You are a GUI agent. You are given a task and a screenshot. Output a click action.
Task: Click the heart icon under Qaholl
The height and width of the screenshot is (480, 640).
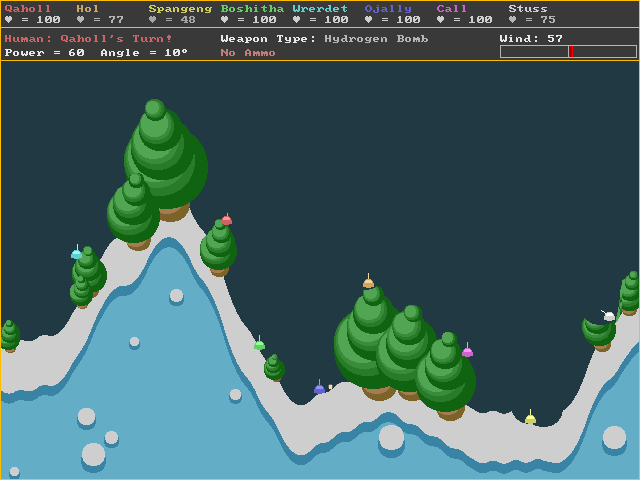pyautogui.click(x=9, y=19)
